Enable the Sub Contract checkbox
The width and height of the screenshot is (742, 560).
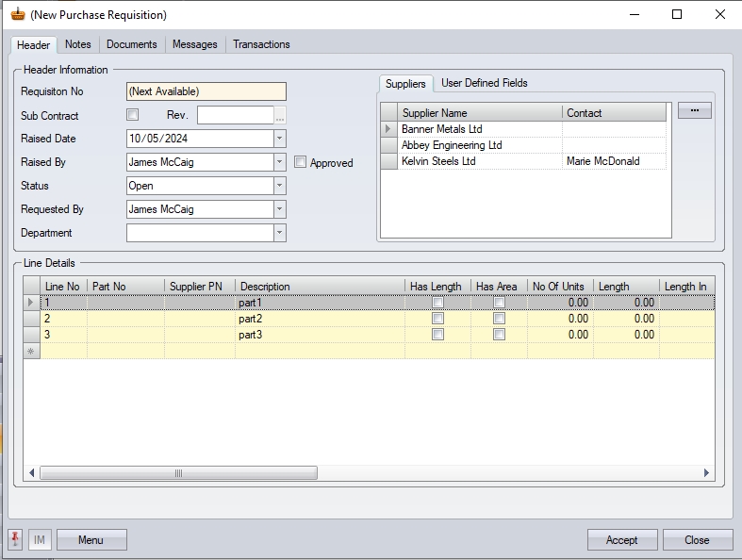[133, 115]
